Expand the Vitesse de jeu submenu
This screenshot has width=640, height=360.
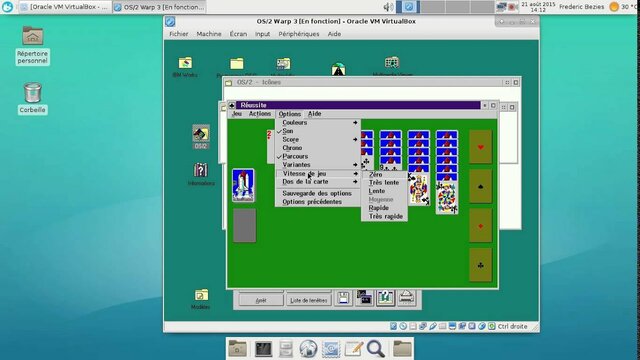pos(318,173)
